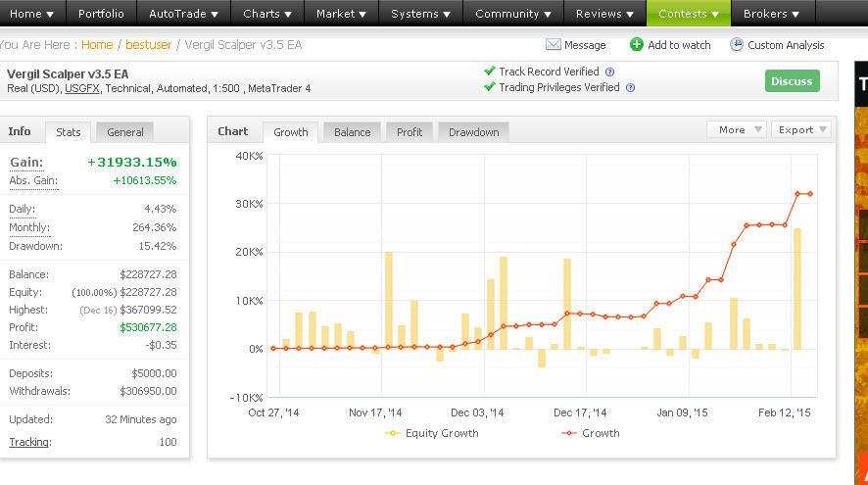Click the -$0.35 Interest value
The width and height of the screenshot is (868, 485).
click(162, 345)
